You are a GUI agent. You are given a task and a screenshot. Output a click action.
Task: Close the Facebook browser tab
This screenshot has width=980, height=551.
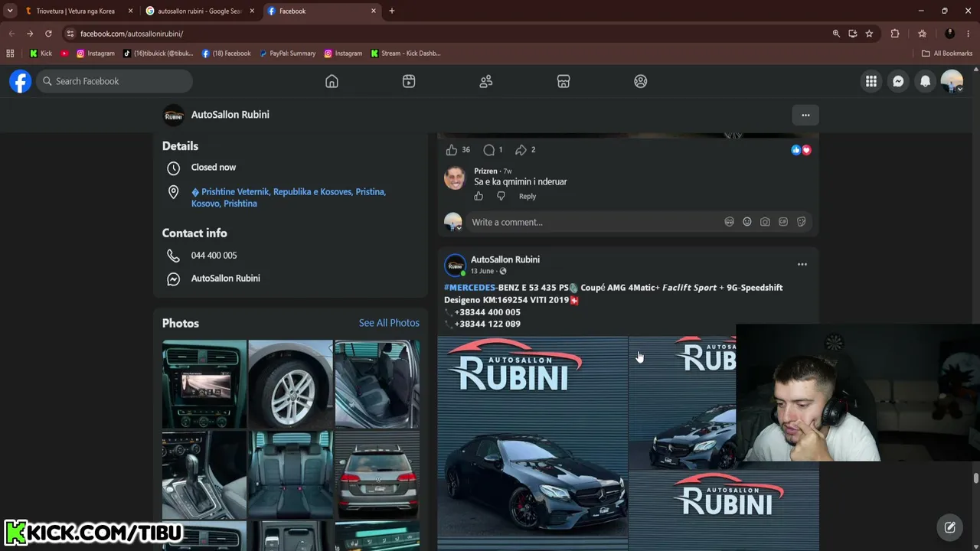(374, 11)
